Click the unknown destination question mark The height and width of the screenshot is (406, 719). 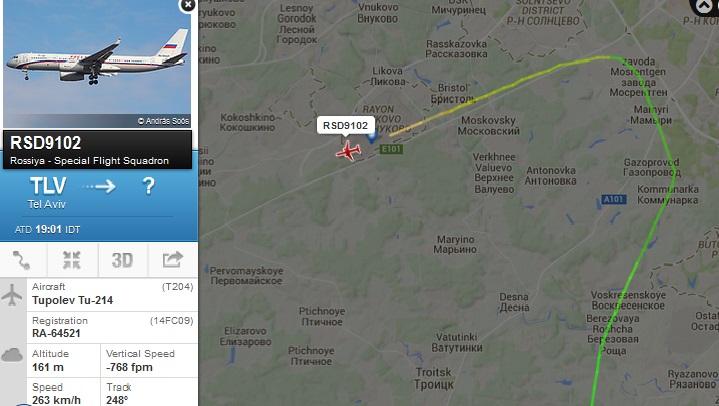tap(149, 186)
